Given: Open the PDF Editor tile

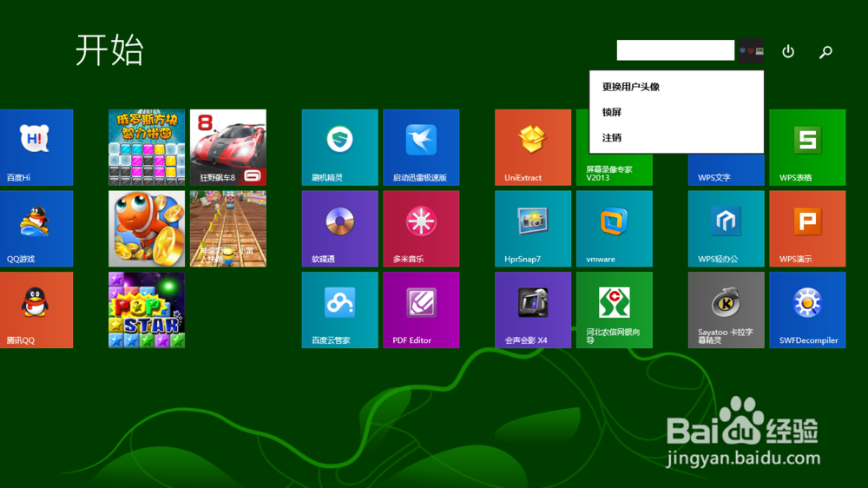Looking at the screenshot, I should pyautogui.click(x=421, y=310).
